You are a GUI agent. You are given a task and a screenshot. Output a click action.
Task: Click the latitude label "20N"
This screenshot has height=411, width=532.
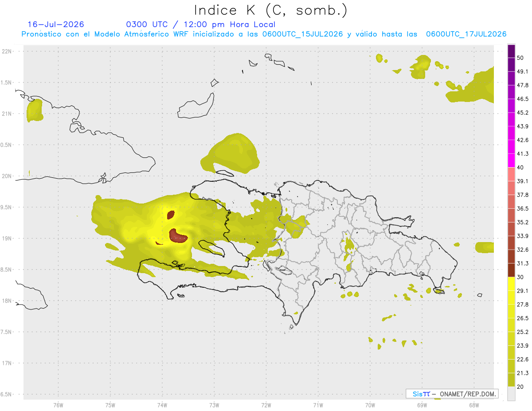click(8, 176)
